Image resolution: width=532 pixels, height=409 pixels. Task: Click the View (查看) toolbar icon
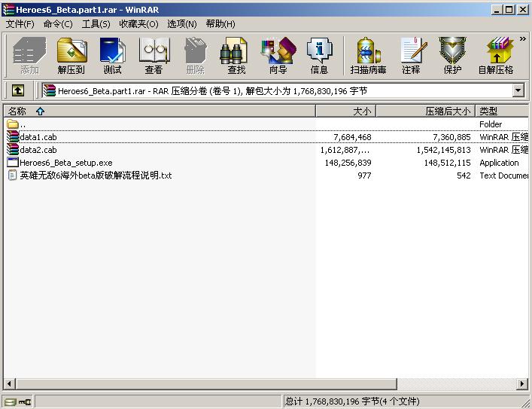click(154, 56)
